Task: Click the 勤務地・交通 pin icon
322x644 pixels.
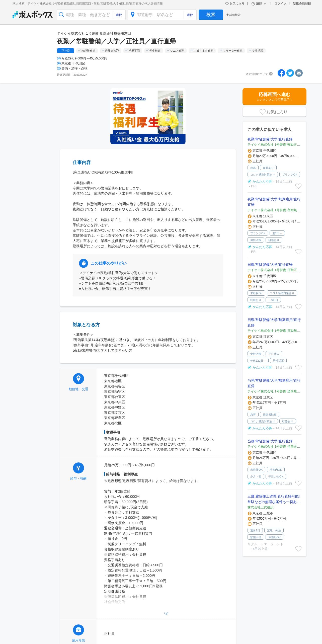Action: click(x=78, y=379)
